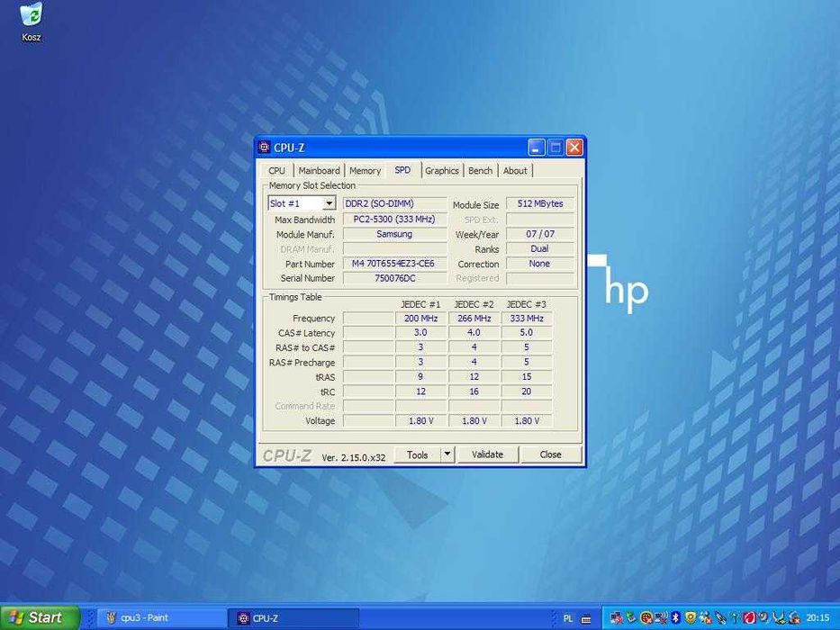
Task: Click the 5.0 CAS latency value
Action: (x=527, y=333)
